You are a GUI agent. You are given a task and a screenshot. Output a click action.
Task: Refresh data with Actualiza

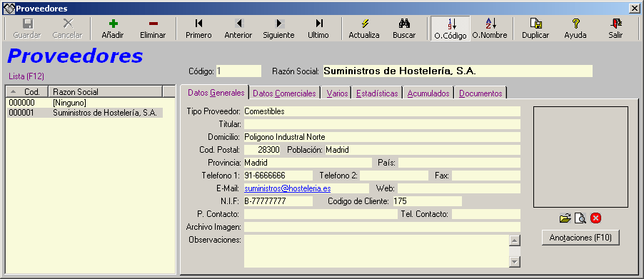[364, 29]
